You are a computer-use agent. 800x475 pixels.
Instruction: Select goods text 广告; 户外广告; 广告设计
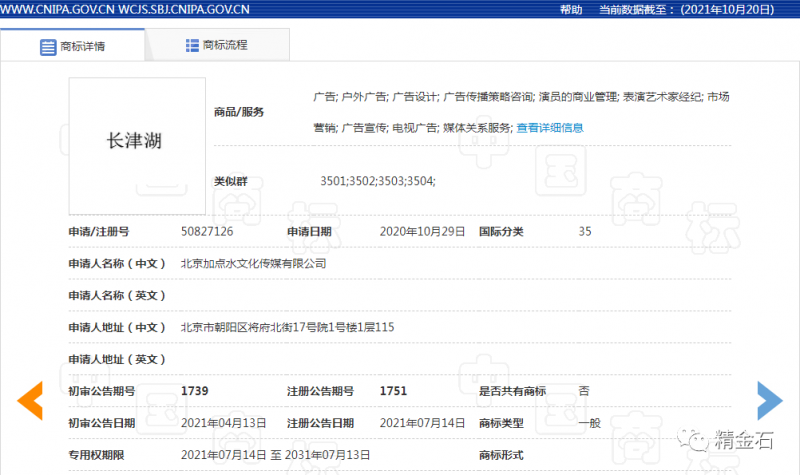pyautogui.click(x=376, y=97)
